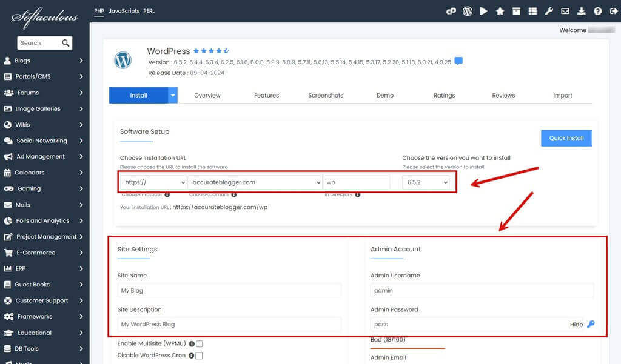Switch to the Screenshots tab
This screenshot has height=364, width=621.
326,95
